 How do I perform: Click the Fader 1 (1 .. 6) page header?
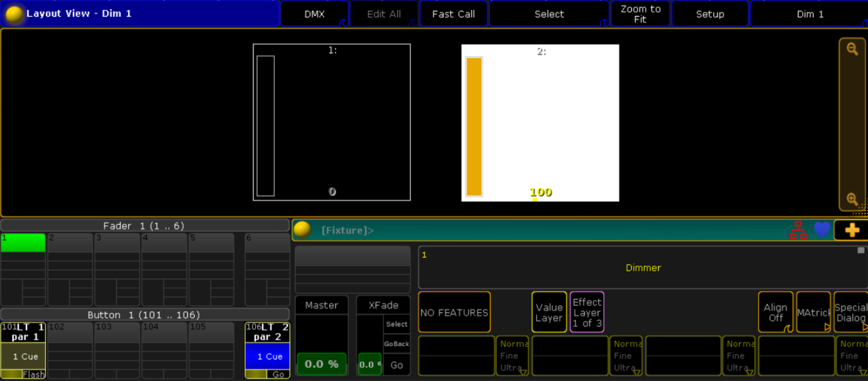[144, 225]
